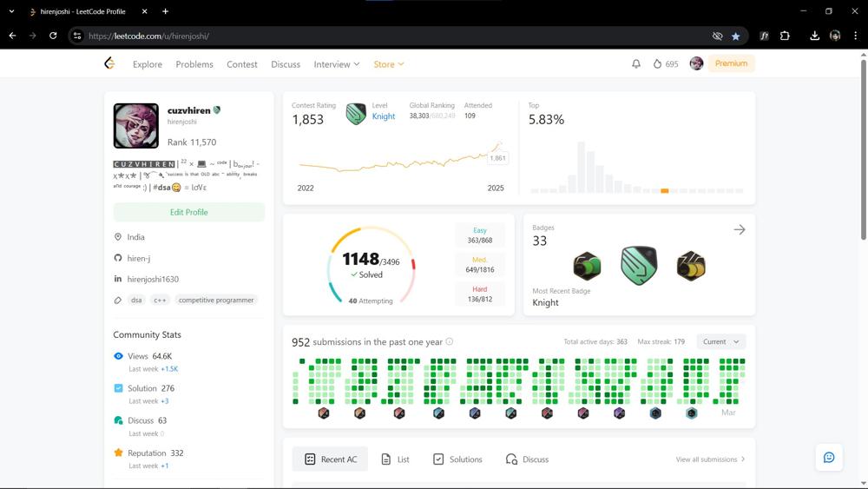Expand the Store dropdown menu
The width and height of the screenshot is (868, 489).
point(389,63)
